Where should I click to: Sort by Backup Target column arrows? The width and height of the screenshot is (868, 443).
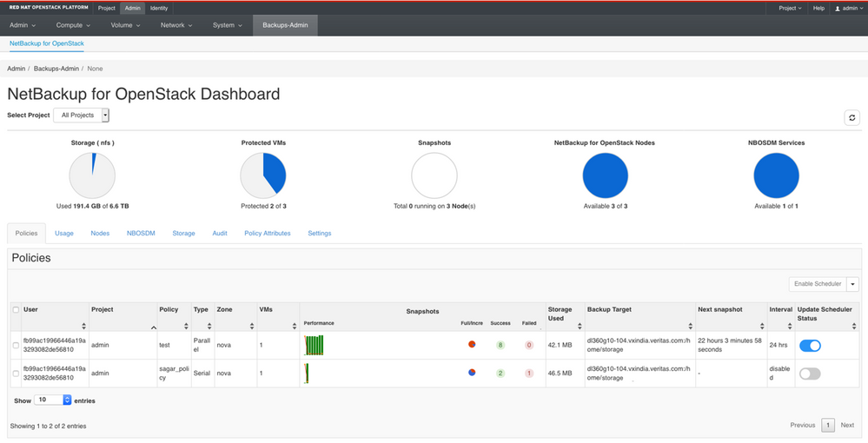(x=690, y=326)
